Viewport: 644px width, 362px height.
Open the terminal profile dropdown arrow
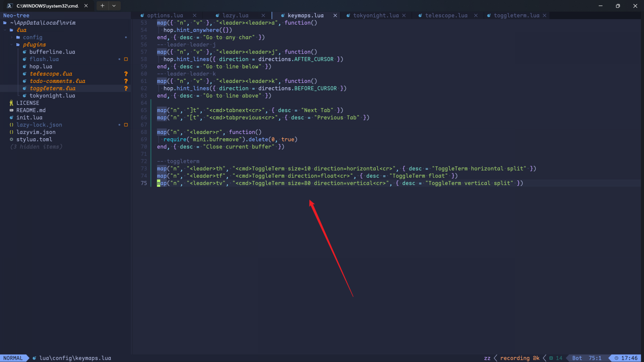point(114,6)
